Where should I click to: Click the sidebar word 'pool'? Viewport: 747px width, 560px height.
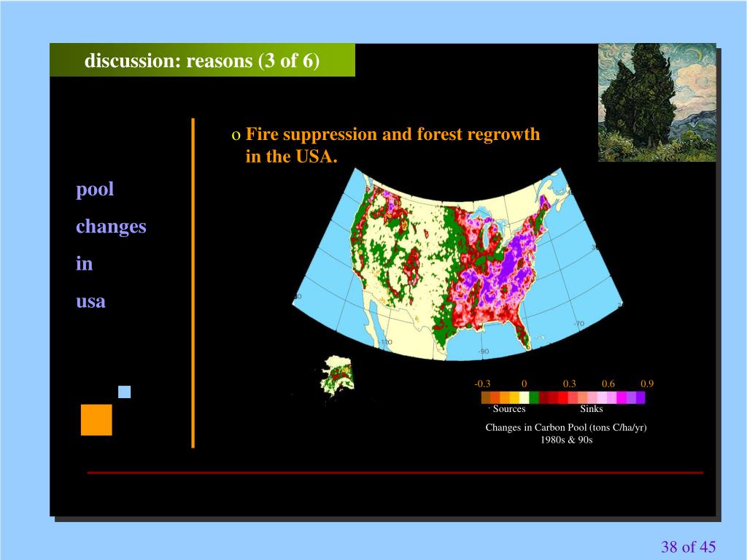coord(95,190)
